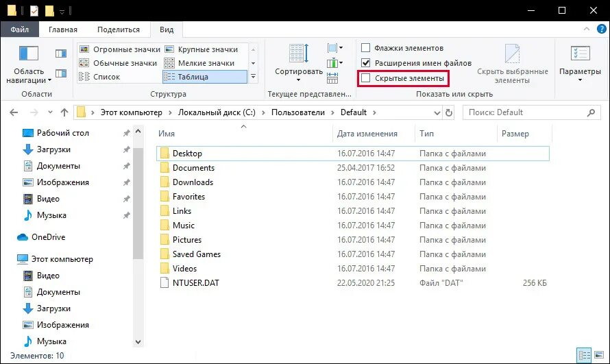Click the scroll up arrow in navigation pane
610x364 pixels.
[138, 132]
